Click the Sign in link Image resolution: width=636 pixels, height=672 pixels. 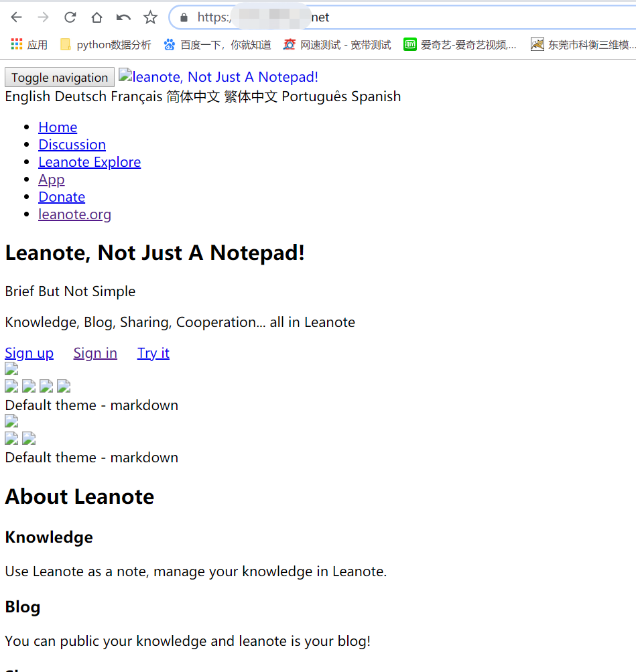(x=95, y=353)
